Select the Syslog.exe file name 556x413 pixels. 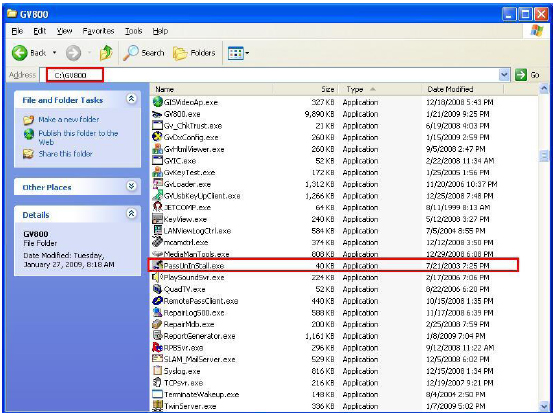point(182,371)
